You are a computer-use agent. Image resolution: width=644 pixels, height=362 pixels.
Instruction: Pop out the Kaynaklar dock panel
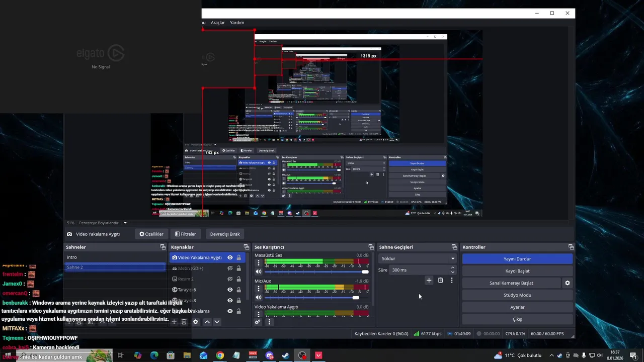[246, 247]
